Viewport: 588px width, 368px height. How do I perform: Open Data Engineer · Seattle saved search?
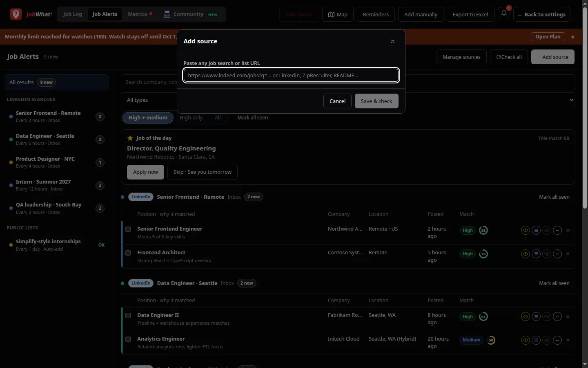(x=57, y=139)
